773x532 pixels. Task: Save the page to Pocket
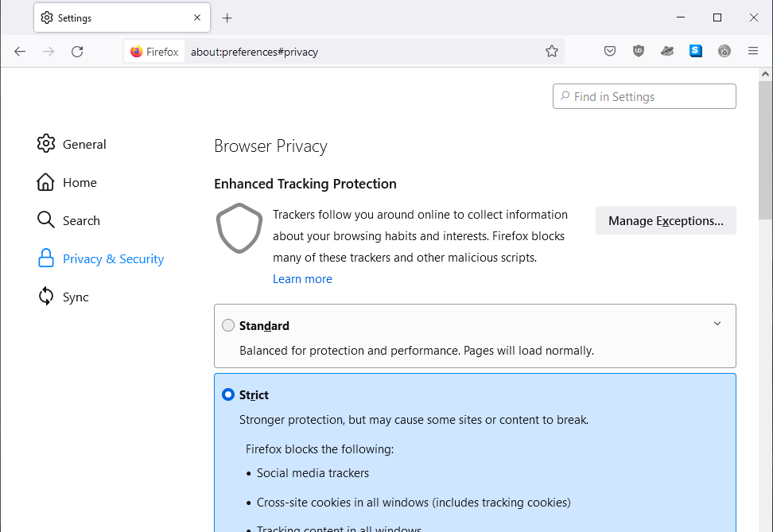[610, 51]
